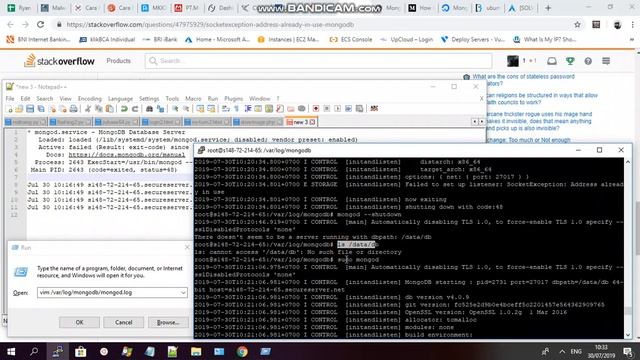This screenshot has width=640, height=360.
Task: Open the Stack Overflow inbox icon
Action: click(552, 61)
